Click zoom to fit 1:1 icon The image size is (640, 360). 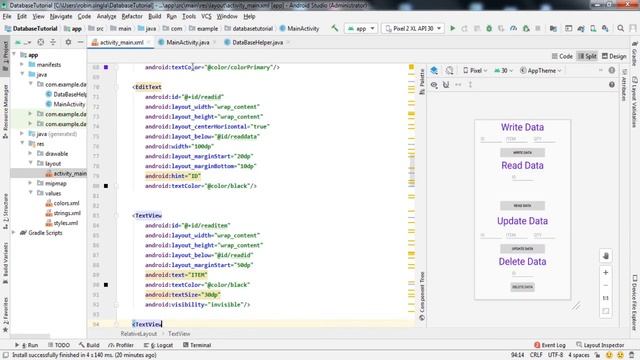[x=606, y=298]
